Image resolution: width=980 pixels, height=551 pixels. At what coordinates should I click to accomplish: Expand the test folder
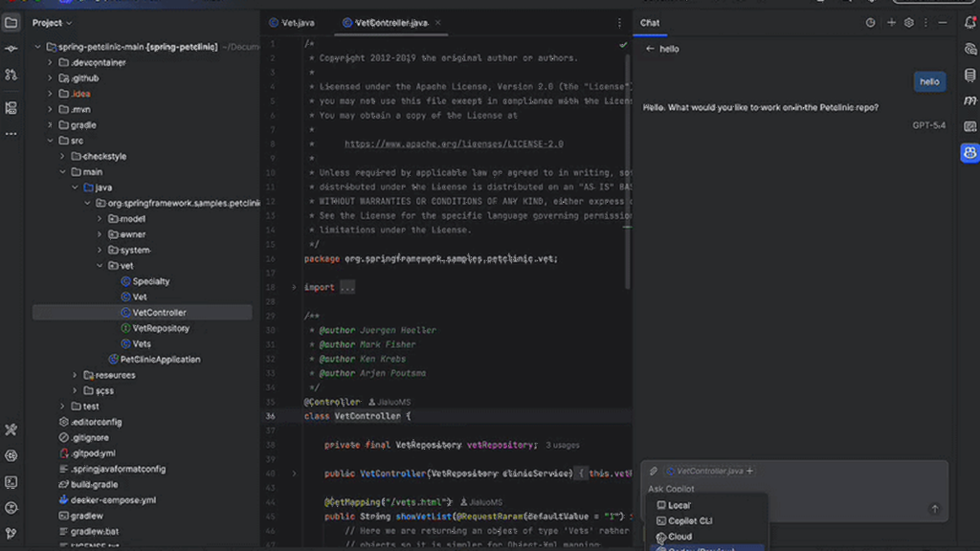click(x=62, y=406)
